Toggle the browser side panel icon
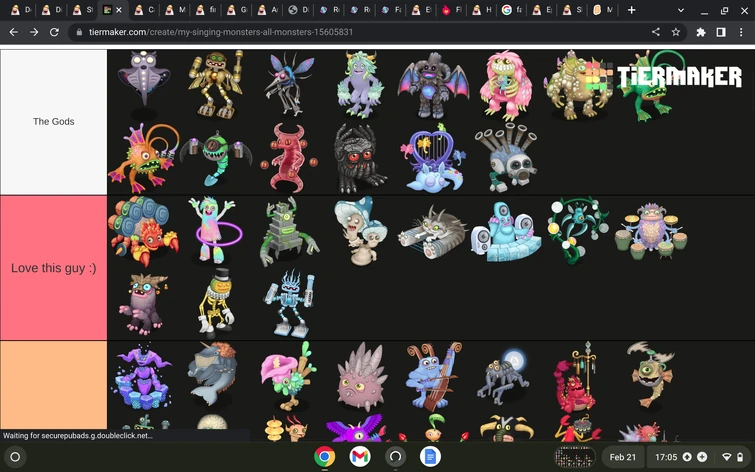Image resolution: width=755 pixels, height=472 pixels. [x=721, y=32]
